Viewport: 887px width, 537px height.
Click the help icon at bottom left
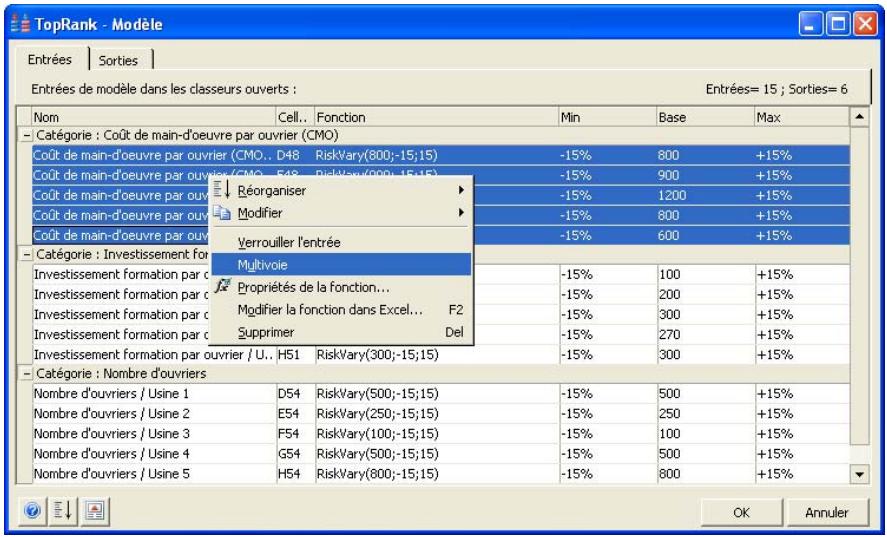coord(33,511)
